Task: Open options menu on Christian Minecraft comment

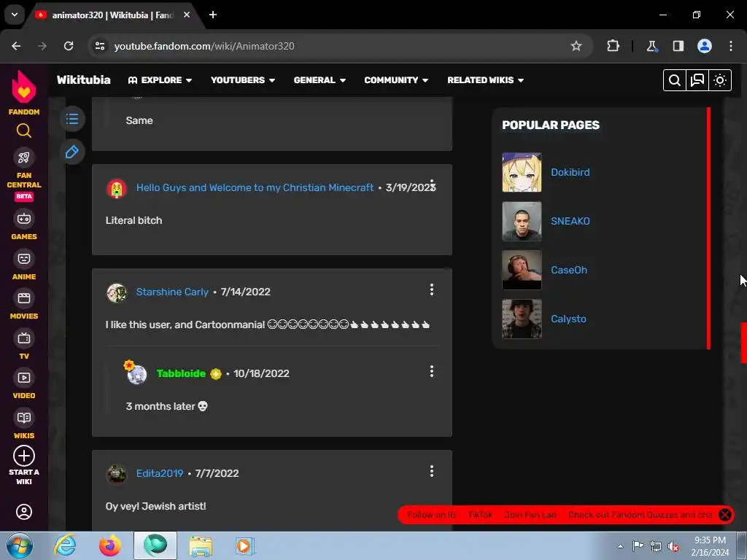Action: pyautogui.click(x=432, y=184)
